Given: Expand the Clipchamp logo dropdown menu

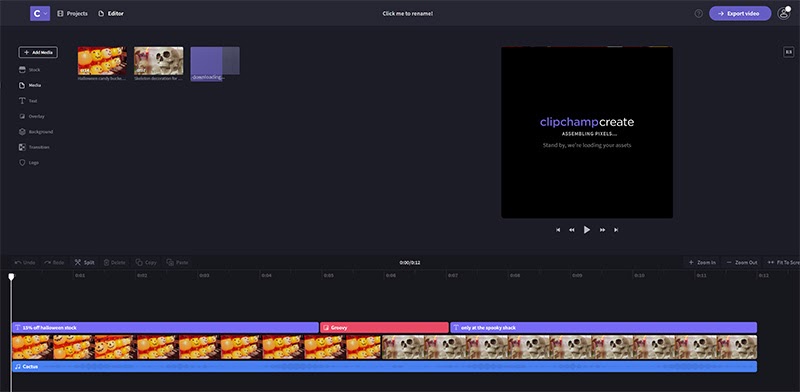Looking at the screenshot, I should [40, 13].
